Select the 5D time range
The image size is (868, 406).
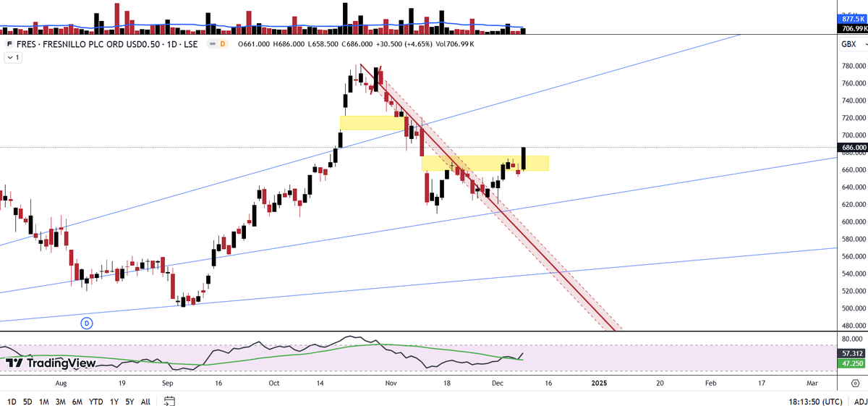coord(28,401)
